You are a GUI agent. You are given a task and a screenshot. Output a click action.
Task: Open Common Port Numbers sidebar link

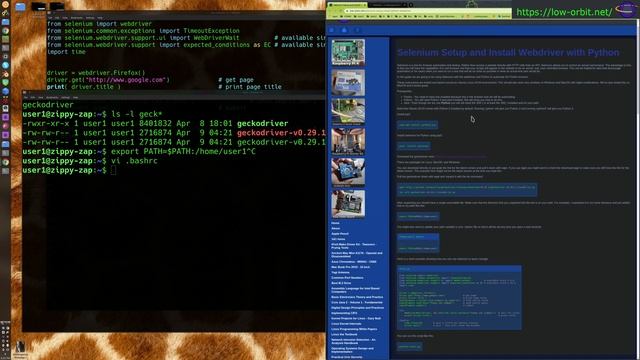click(x=347, y=278)
